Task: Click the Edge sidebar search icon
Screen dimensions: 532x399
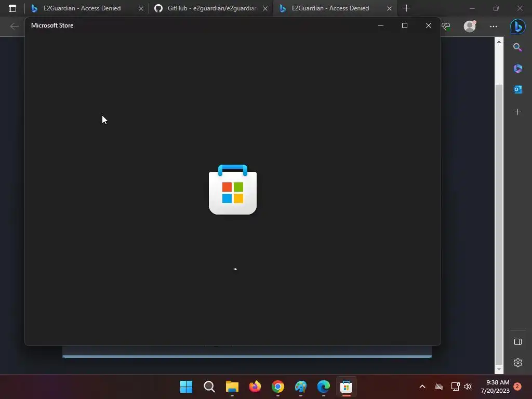Action: point(517,47)
